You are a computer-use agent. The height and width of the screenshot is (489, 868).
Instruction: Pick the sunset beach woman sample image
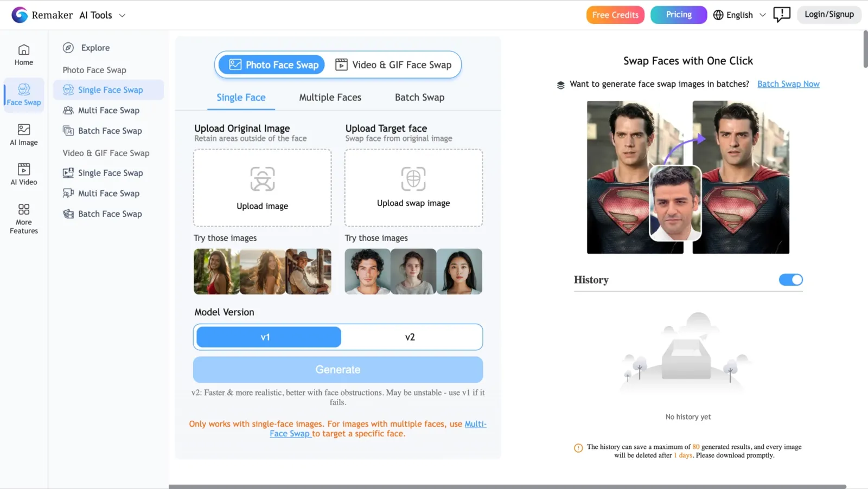tap(263, 272)
